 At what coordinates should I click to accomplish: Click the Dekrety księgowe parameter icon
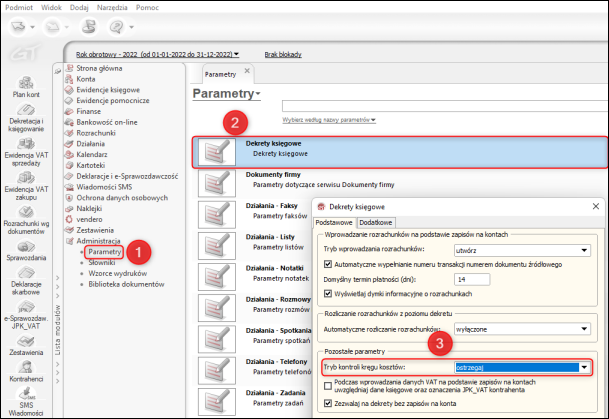(217, 152)
